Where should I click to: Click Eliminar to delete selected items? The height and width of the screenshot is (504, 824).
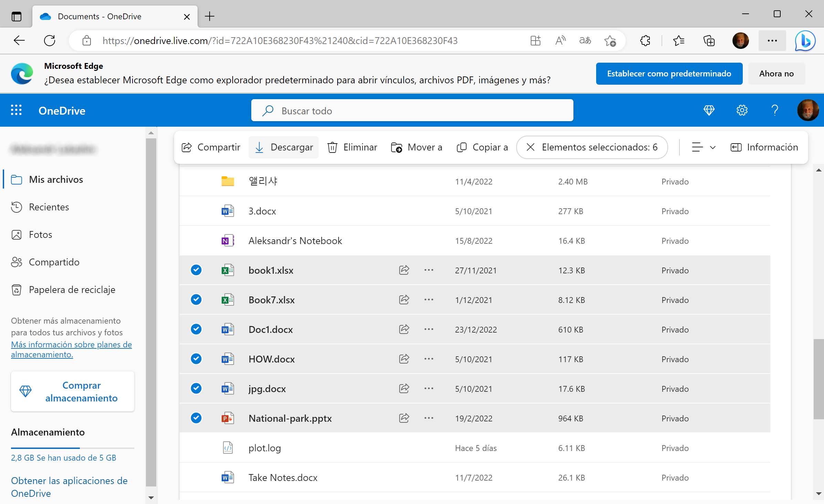(352, 147)
